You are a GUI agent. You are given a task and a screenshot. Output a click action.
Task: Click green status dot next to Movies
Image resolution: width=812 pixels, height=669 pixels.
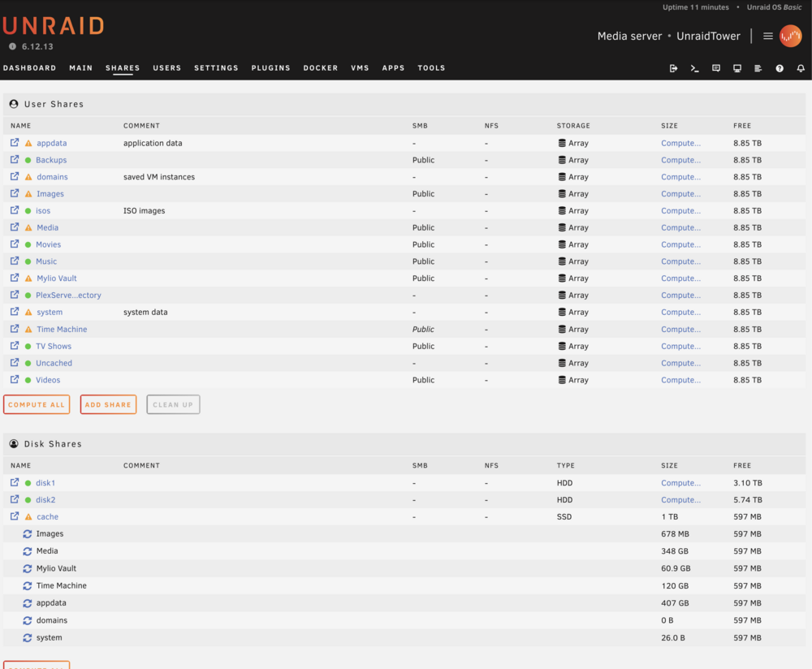28,244
